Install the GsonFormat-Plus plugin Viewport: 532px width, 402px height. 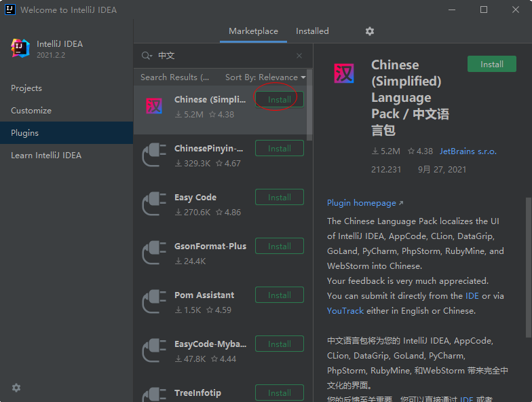[280, 246]
